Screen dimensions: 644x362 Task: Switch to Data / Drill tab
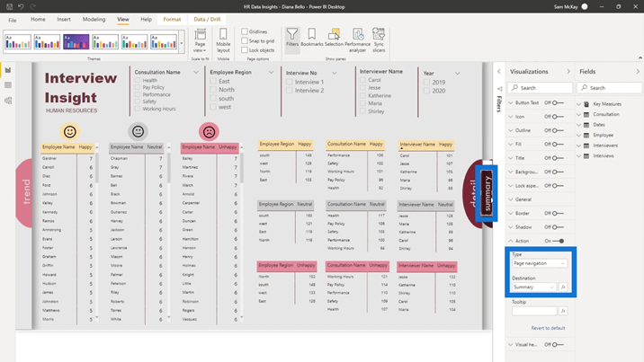pos(207,19)
